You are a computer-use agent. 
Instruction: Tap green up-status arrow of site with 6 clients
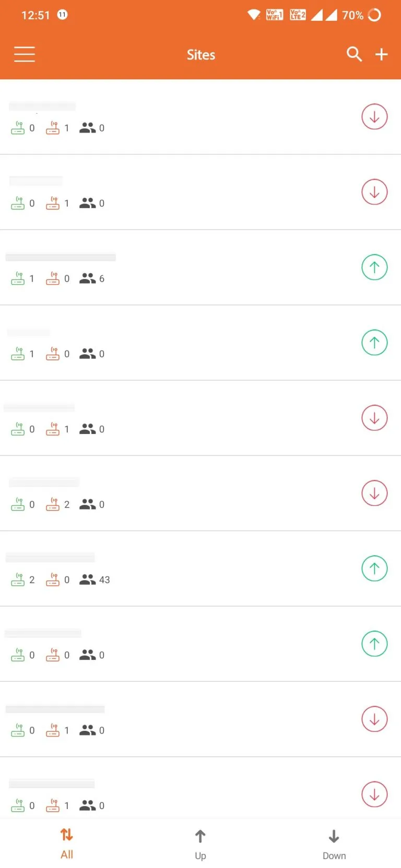click(374, 268)
